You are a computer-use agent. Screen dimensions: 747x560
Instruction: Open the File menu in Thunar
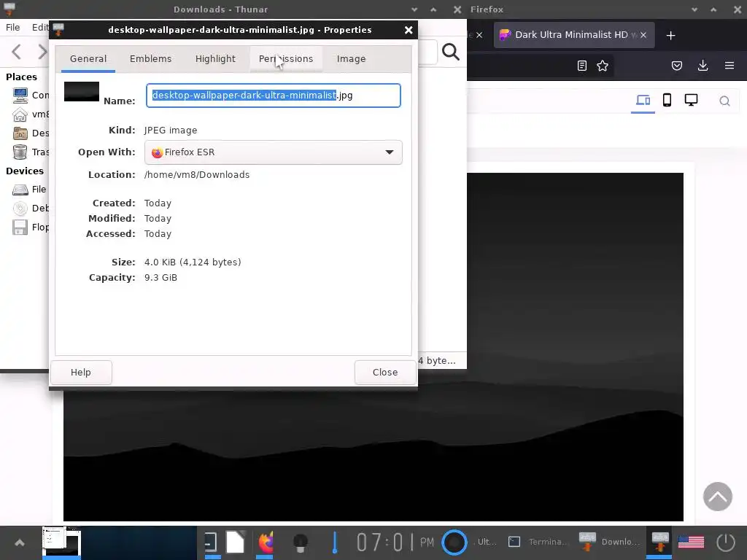[13, 28]
